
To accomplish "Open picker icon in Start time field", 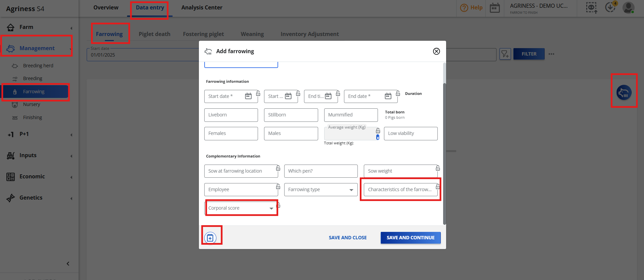I will [x=288, y=96].
